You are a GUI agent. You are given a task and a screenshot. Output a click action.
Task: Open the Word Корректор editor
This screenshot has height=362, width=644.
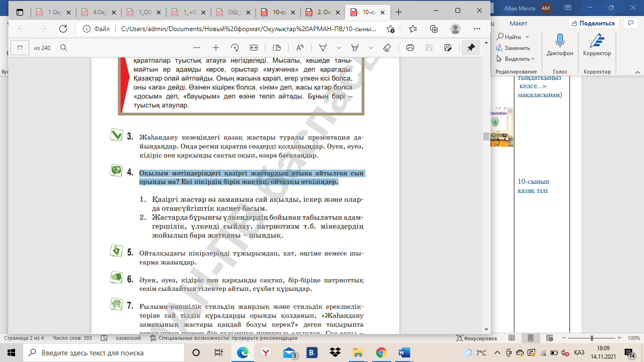tap(597, 44)
